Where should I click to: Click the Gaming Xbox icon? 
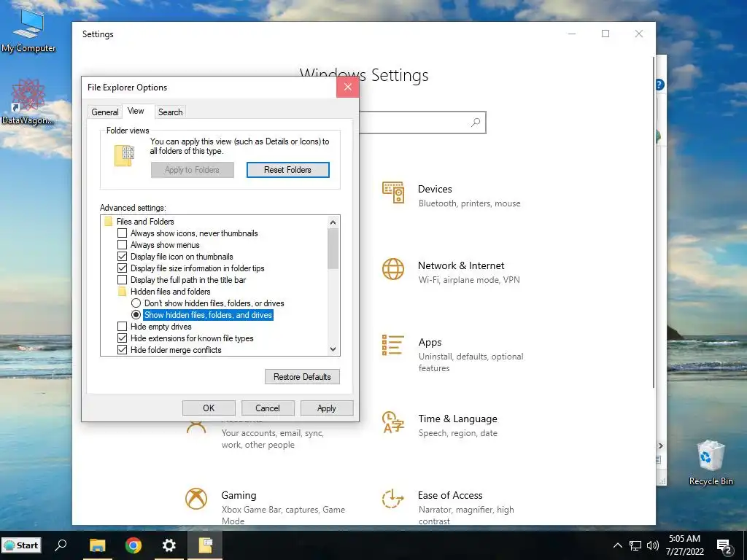coord(196,499)
